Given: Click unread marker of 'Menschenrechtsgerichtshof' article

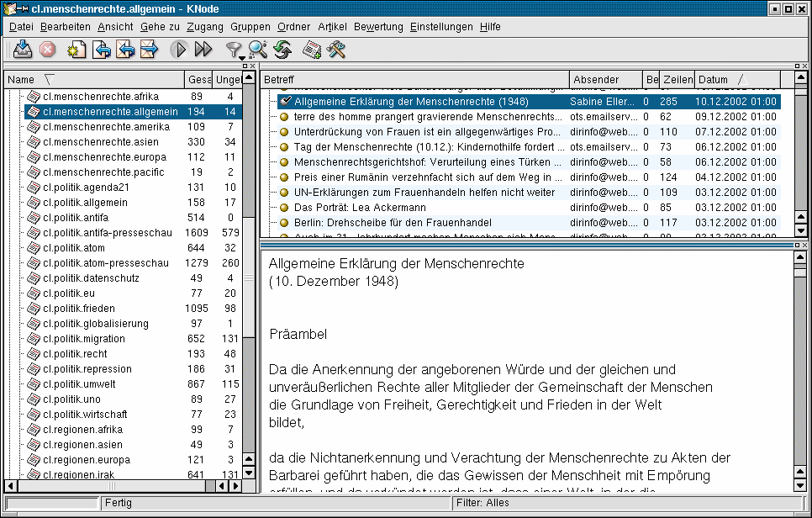Looking at the screenshot, I should pyautogui.click(x=284, y=162).
